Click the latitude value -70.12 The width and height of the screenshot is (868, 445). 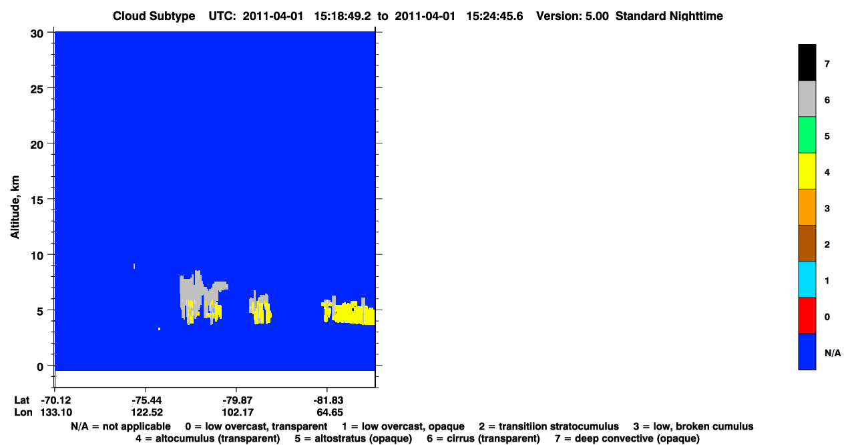(x=55, y=400)
